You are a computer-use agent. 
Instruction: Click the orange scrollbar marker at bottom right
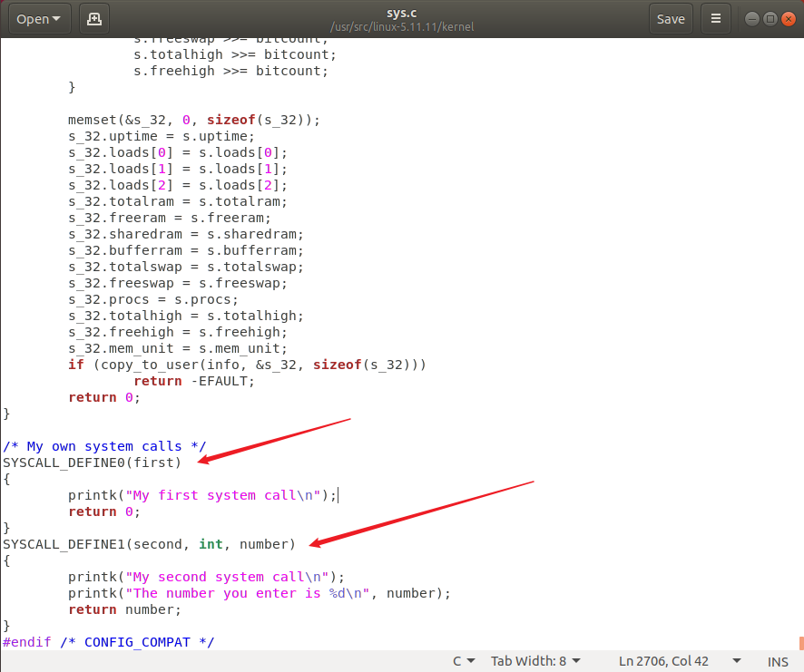click(801, 643)
